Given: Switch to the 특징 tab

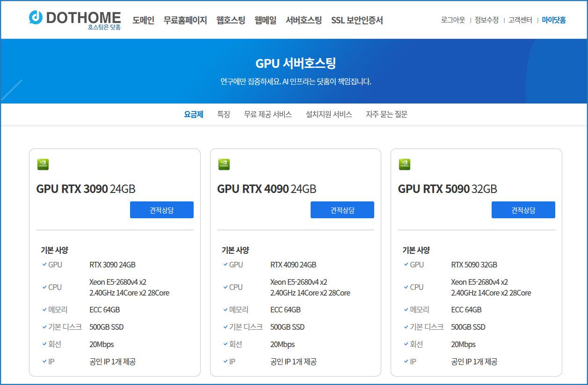Looking at the screenshot, I should point(224,114).
